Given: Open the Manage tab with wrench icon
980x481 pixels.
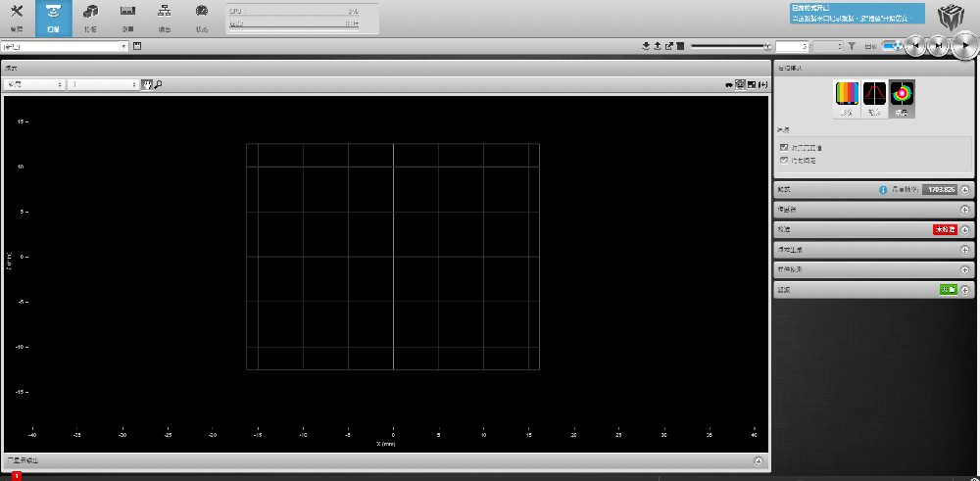Looking at the screenshot, I should 17,18.
